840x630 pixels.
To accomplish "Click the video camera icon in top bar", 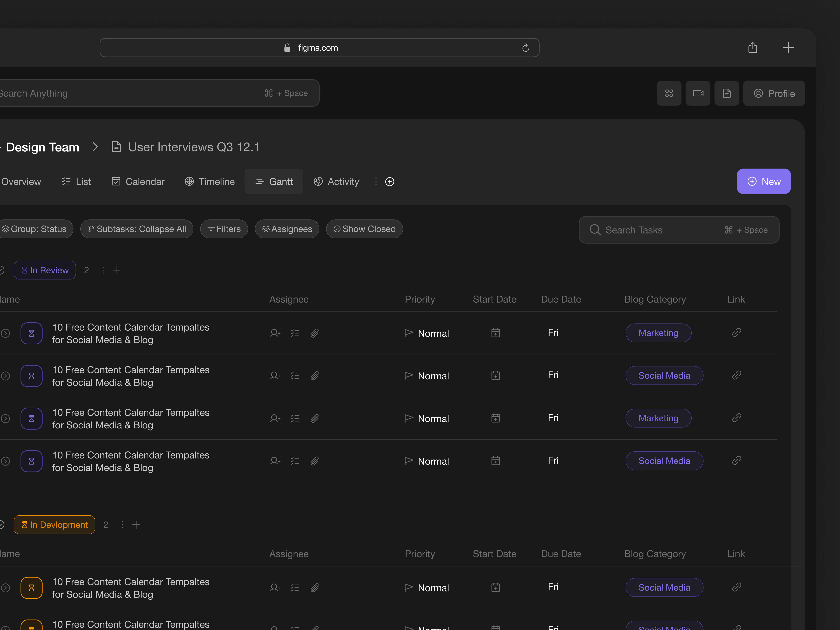I will coord(698,93).
